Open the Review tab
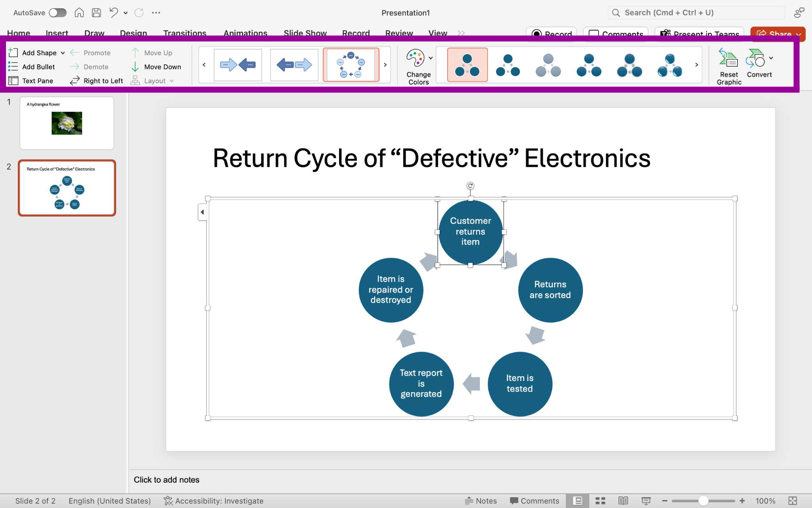The height and width of the screenshot is (508, 812). 399,33
